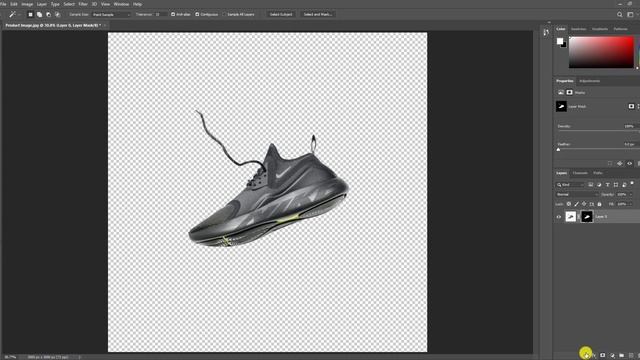Toggle lock position icon
Image resolution: width=640 pixels, height=360 pixels.
click(x=584, y=204)
